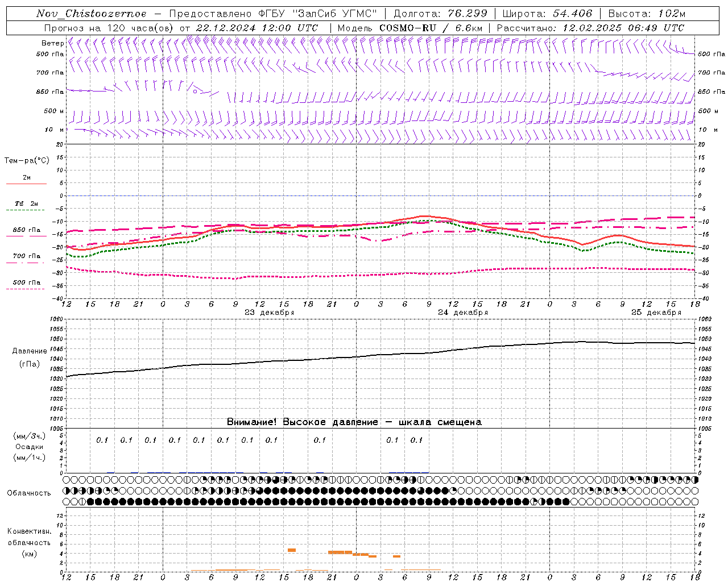The width and height of the screenshot is (728, 582).
Task: Click the '(км)' convective height unit
Action: tap(30, 554)
